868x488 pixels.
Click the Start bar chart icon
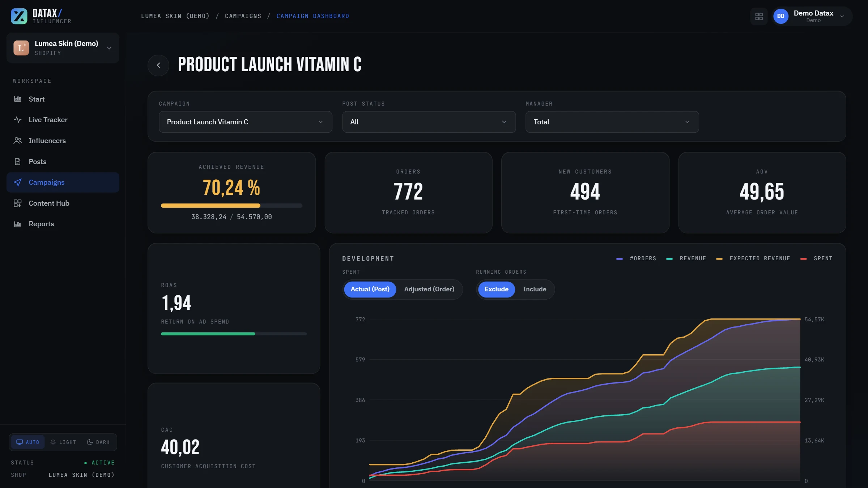18,99
